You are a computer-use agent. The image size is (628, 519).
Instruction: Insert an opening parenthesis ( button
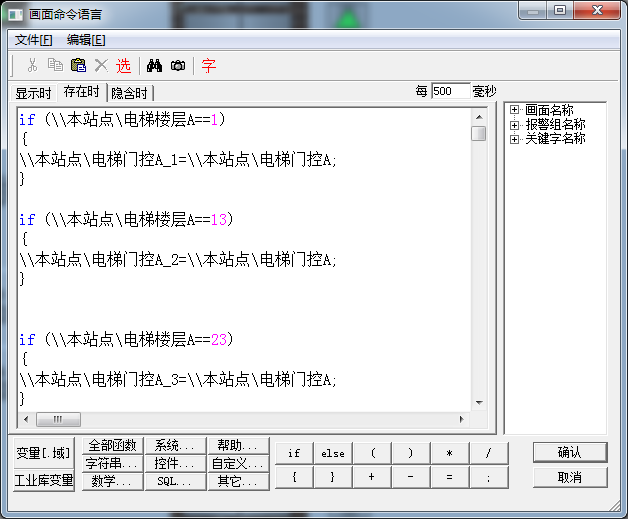[x=372, y=453]
